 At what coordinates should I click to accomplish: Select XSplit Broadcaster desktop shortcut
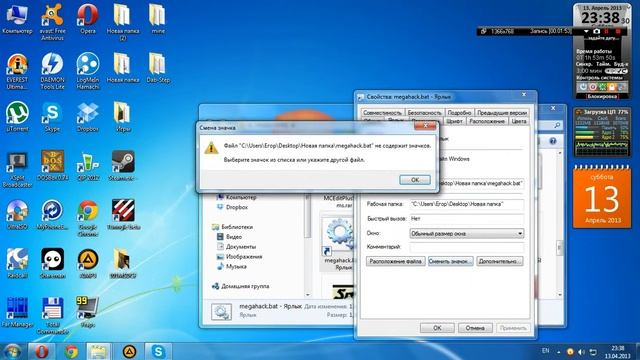[17, 170]
